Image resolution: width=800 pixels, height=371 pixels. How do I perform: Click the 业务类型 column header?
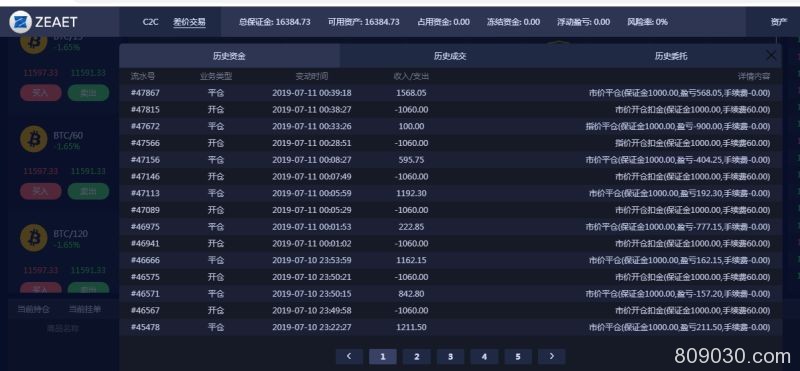click(x=216, y=77)
